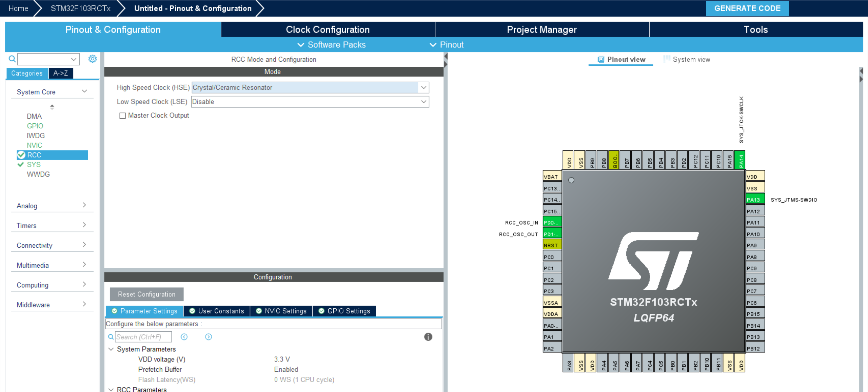Screen dimensions: 868x392
Task: Open the NVIC Settings tab
Action: point(281,311)
